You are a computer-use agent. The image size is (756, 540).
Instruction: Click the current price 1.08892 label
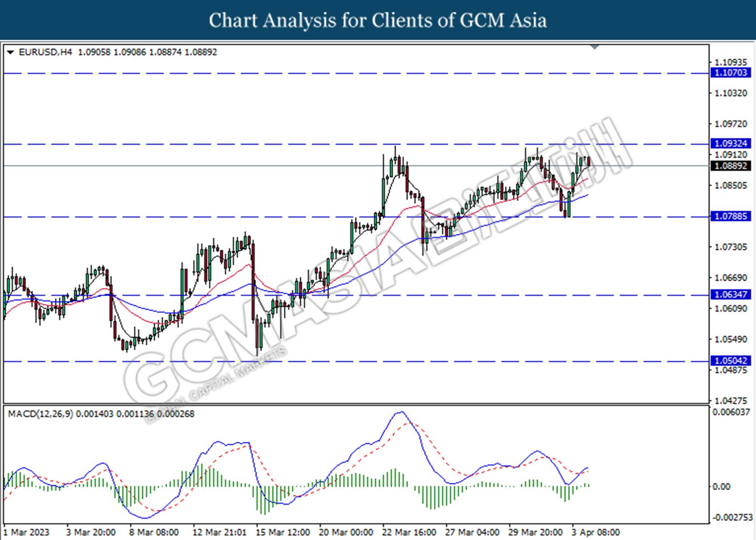click(730, 166)
